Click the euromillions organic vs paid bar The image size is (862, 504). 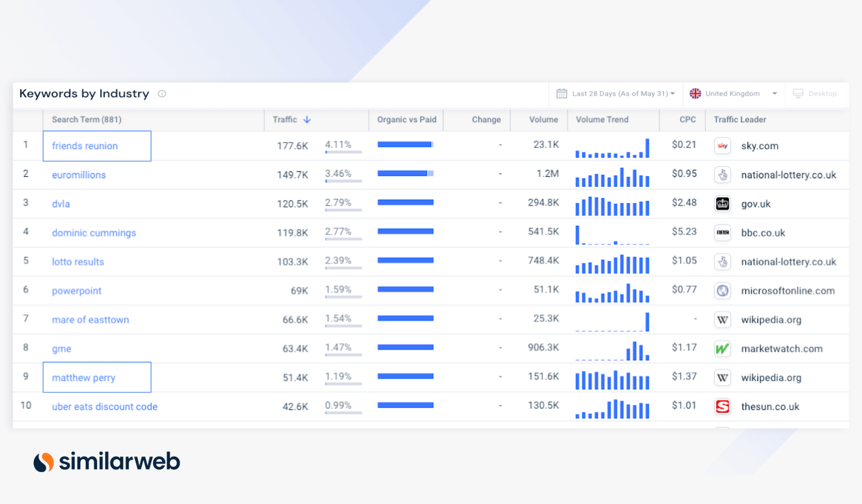pos(406,174)
